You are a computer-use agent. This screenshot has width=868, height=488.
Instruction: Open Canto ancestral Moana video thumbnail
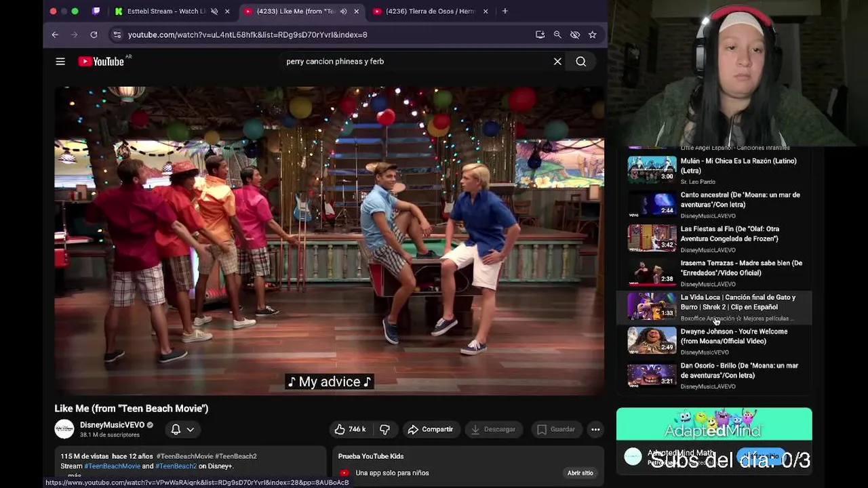652,203
